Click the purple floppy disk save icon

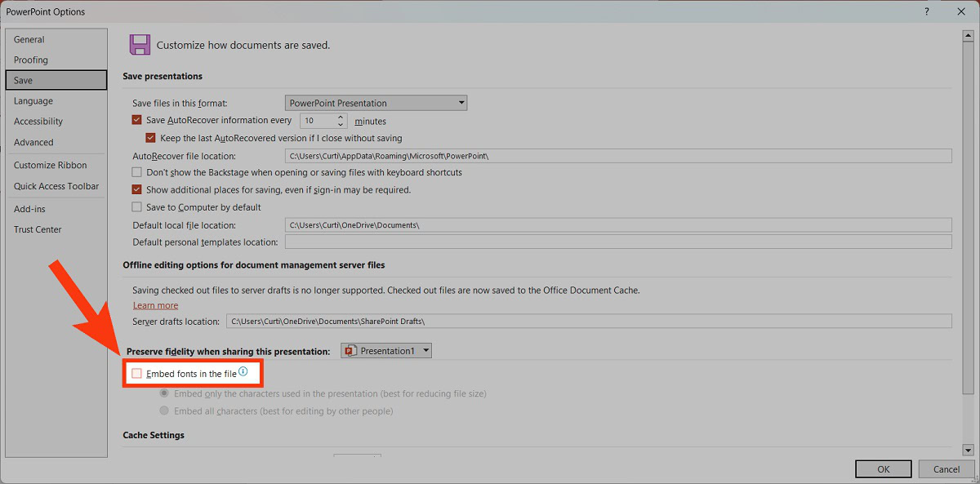140,45
